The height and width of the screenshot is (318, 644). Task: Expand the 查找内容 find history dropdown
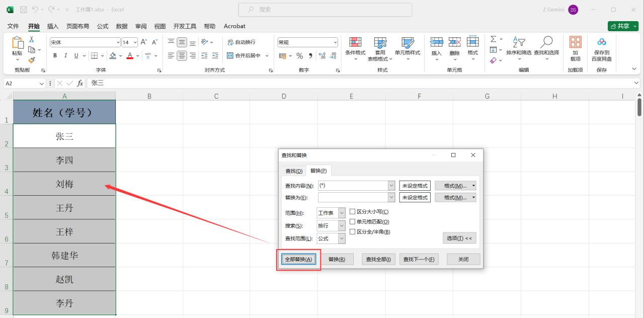(x=391, y=186)
